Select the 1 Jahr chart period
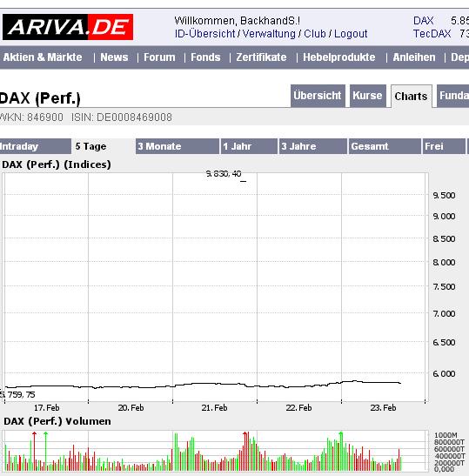This screenshot has height=476, width=469. click(x=249, y=146)
